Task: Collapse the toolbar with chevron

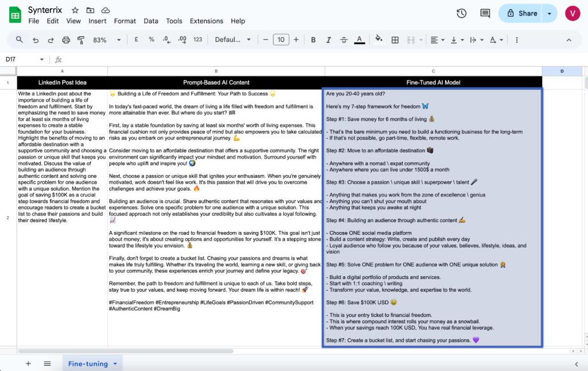Action: 569,40
